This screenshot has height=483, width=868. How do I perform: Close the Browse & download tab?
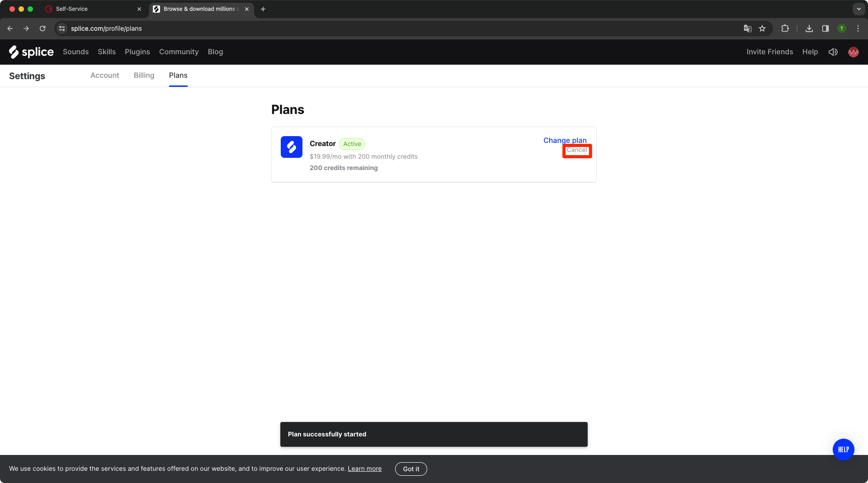[x=247, y=9]
